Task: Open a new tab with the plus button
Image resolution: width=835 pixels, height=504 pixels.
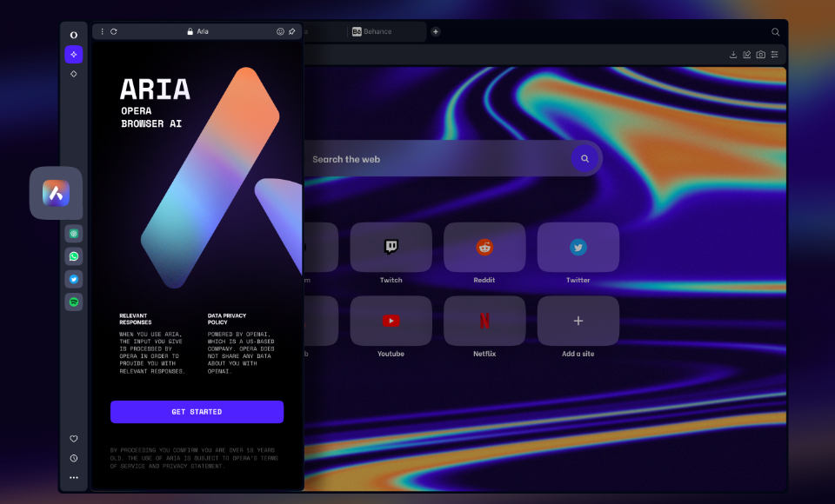Action: coord(435,30)
